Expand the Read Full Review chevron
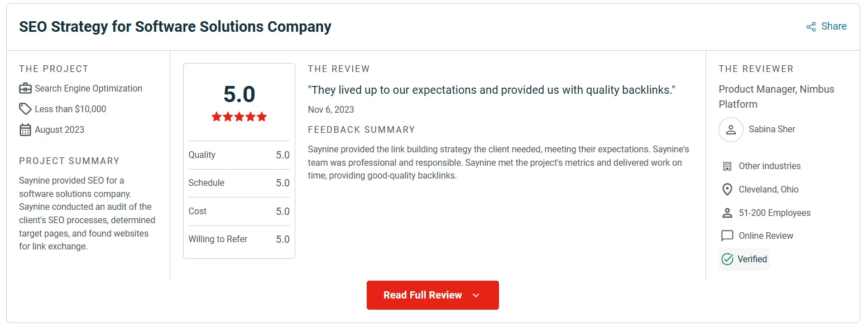 [x=475, y=295]
